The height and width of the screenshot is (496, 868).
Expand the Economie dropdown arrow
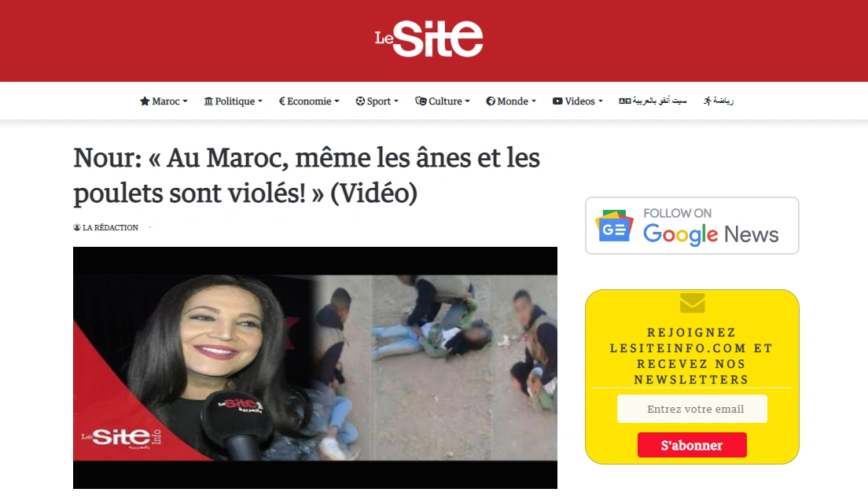337,101
